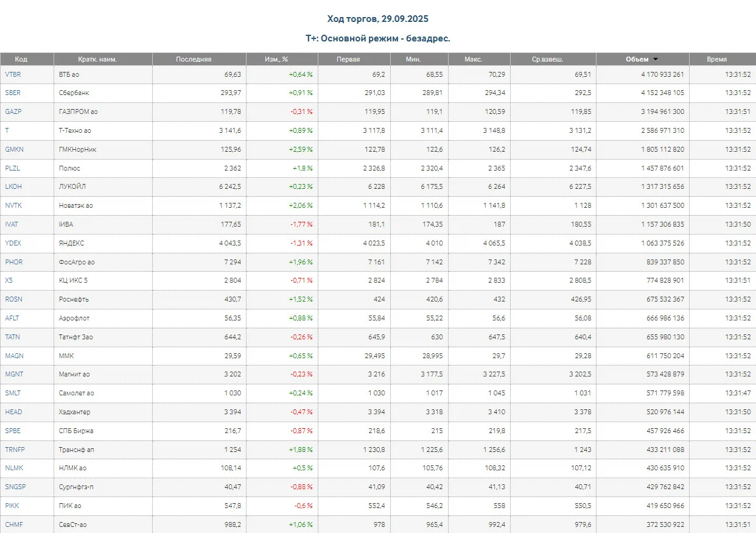This screenshot has height=533, width=756.
Task: Sort by Макс. column header
Action: [x=473, y=59]
